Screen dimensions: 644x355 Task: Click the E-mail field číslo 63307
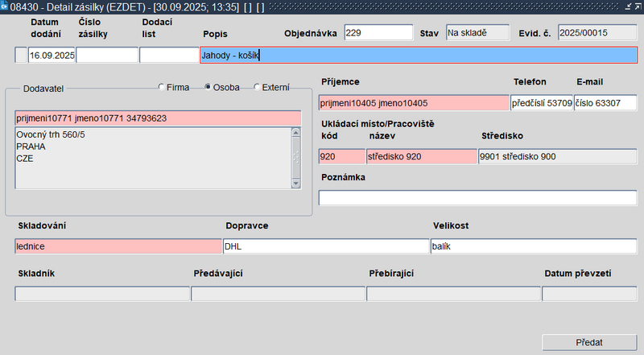tap(605, 103)
